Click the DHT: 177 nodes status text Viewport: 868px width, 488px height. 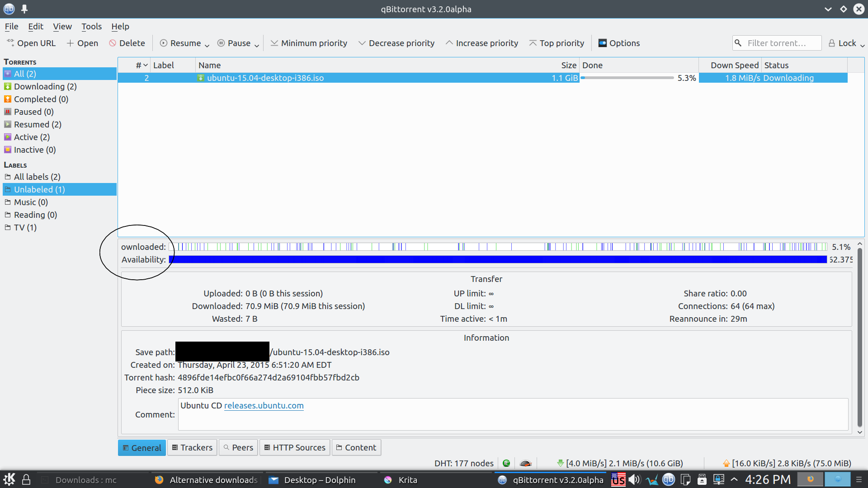coord(464,463)
